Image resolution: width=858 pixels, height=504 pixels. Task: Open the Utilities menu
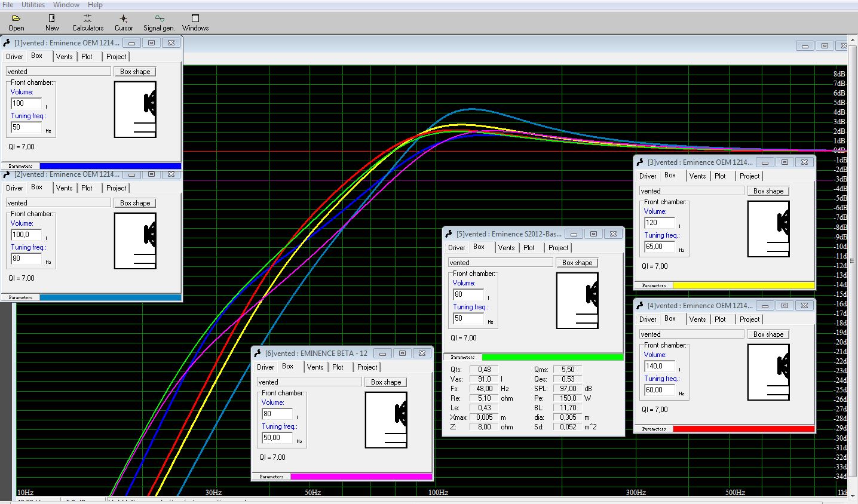pyautogui.click(x=33, y=5)
